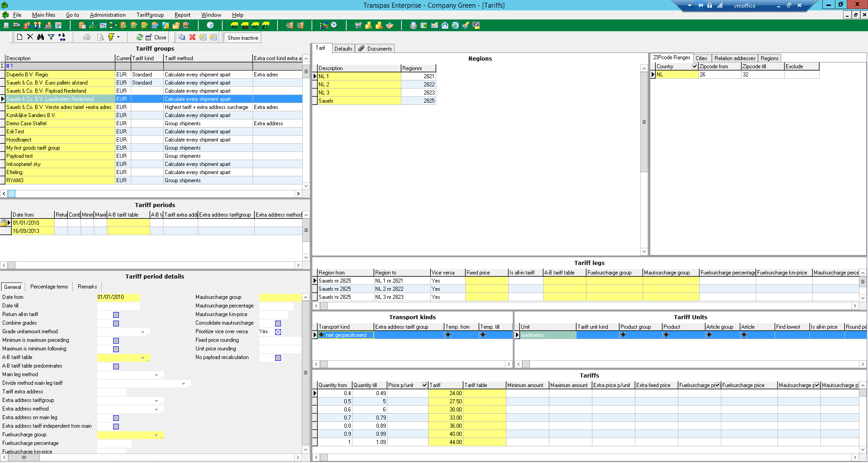Click the shopping cart icon
The width and height of the screenshot is (868, 463).
[358, 25]
